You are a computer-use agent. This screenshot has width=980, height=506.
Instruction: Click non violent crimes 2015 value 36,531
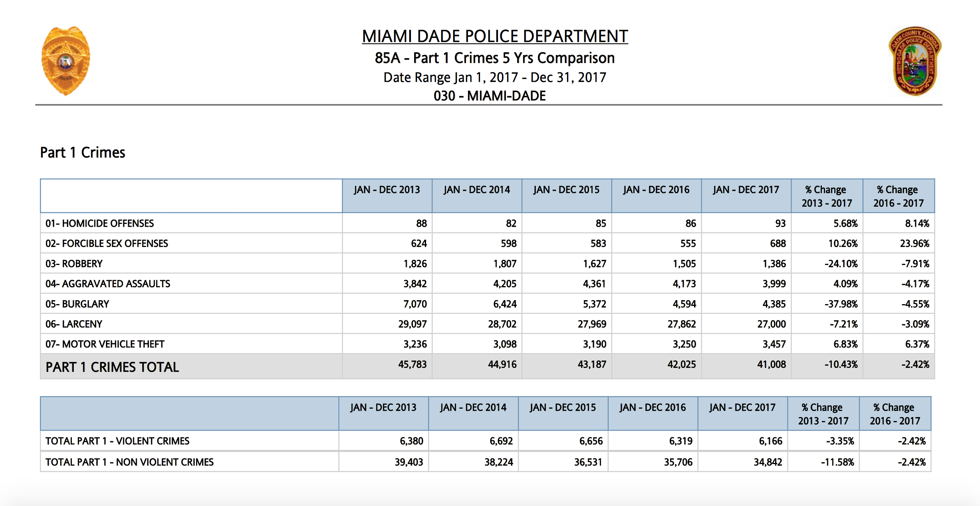tap(588, 462)
